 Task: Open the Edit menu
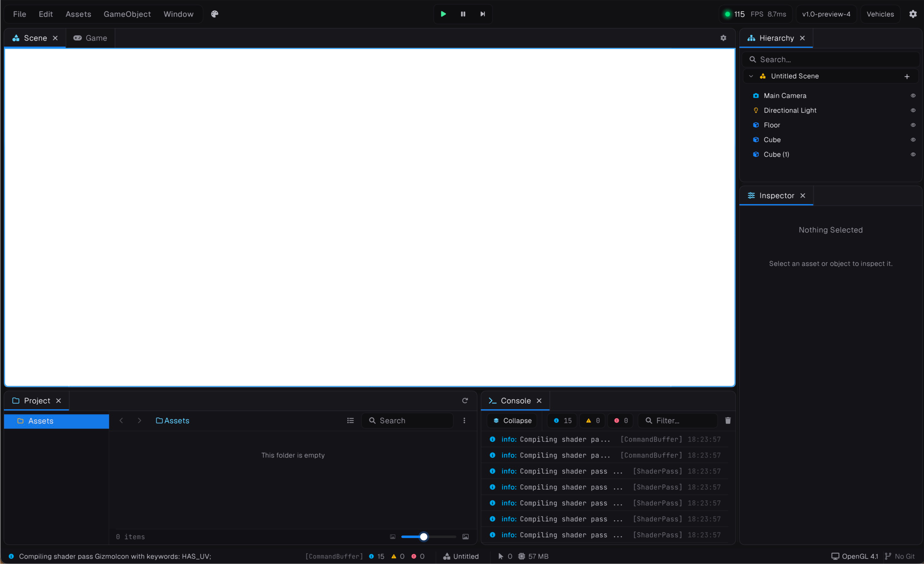(x=46, y=14)
